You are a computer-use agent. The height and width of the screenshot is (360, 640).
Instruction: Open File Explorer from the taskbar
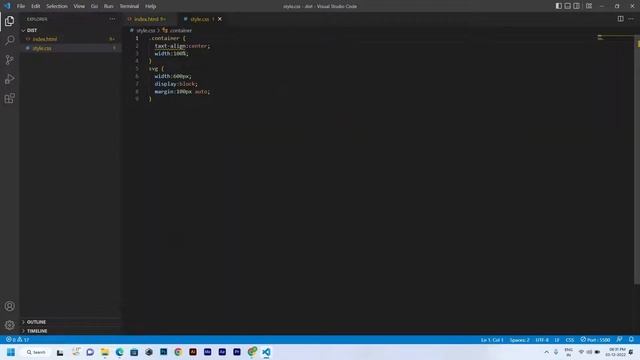[104, 352]
